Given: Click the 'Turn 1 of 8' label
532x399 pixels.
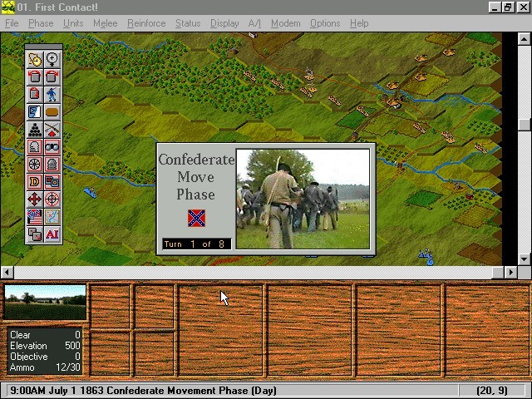Looking at the screenshot, I should [x=197, y=244].
